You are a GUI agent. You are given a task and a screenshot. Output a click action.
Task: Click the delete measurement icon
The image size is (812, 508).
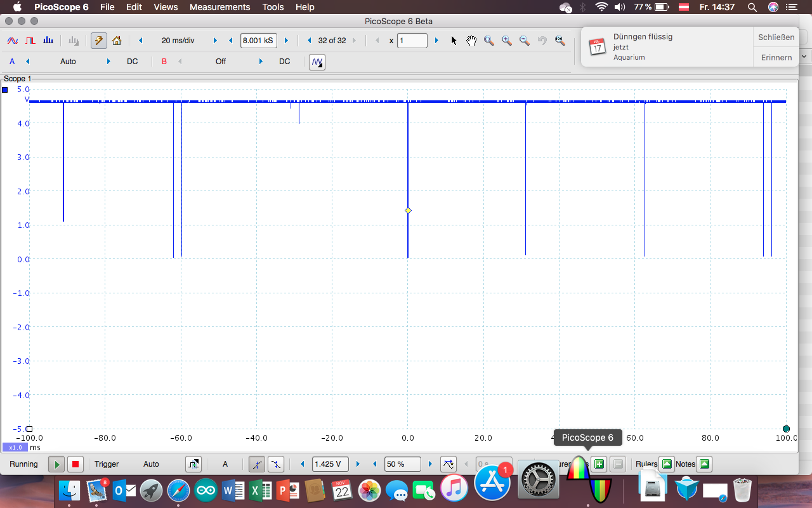[619, 464]
